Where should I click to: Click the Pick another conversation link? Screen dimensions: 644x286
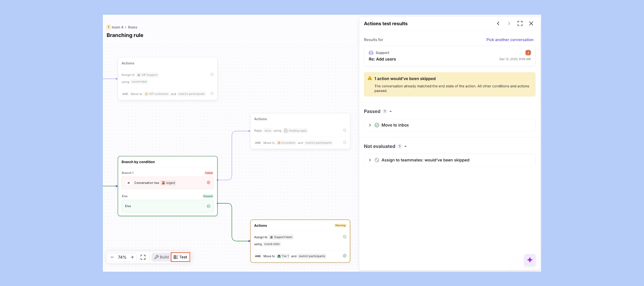pos(510,40)
